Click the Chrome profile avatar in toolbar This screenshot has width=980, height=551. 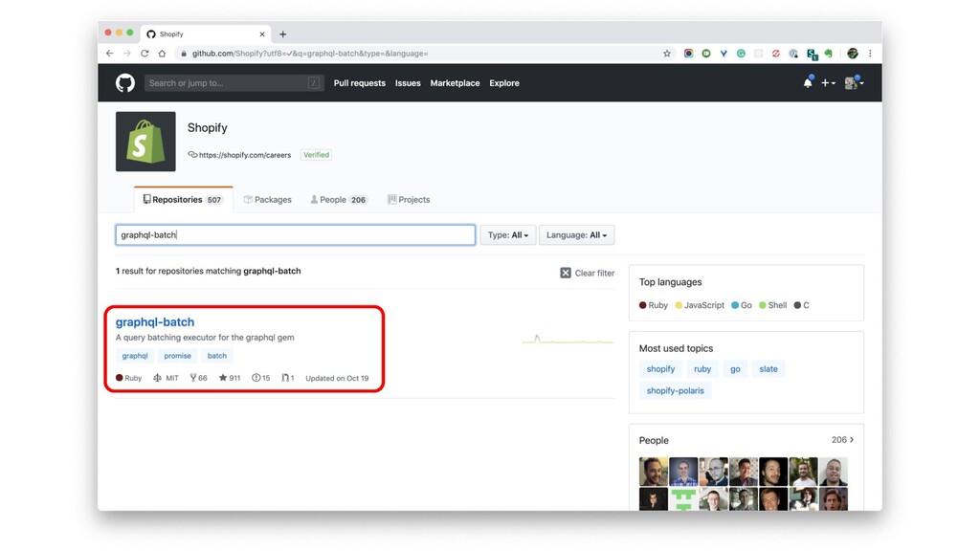(x=853, y=54)
